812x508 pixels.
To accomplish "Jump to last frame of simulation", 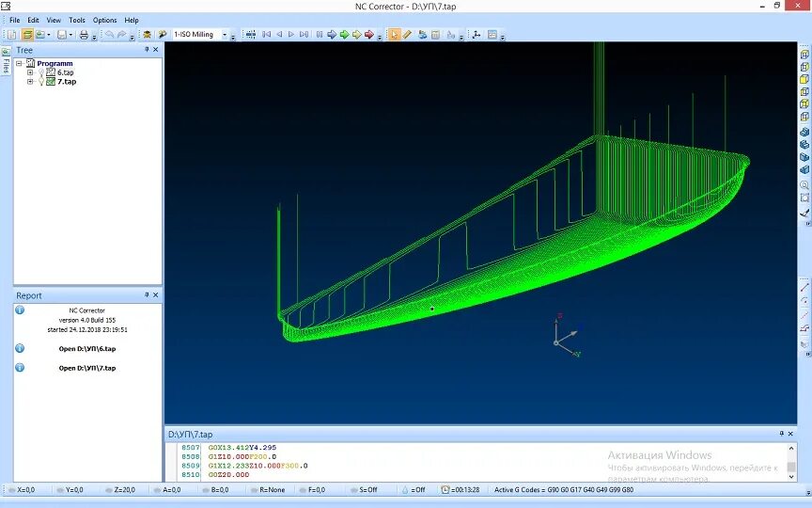I will pos(304,35).
